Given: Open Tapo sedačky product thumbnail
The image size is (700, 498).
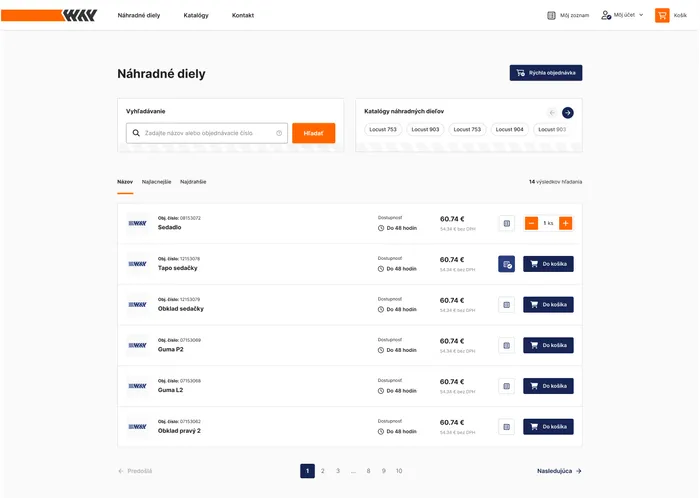Looking at the screenshot, I should [x=138, y=264].
